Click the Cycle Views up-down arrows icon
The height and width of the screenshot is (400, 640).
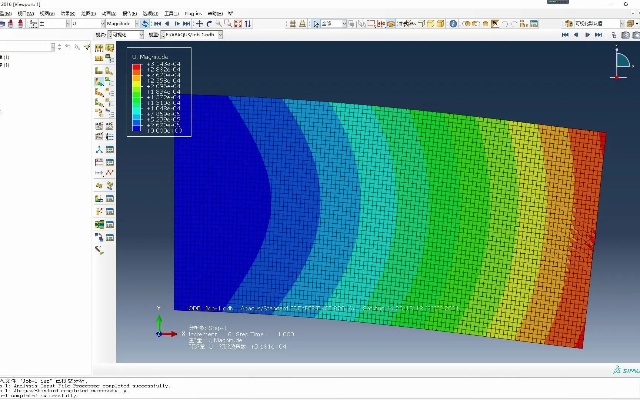tap(248, 24)
